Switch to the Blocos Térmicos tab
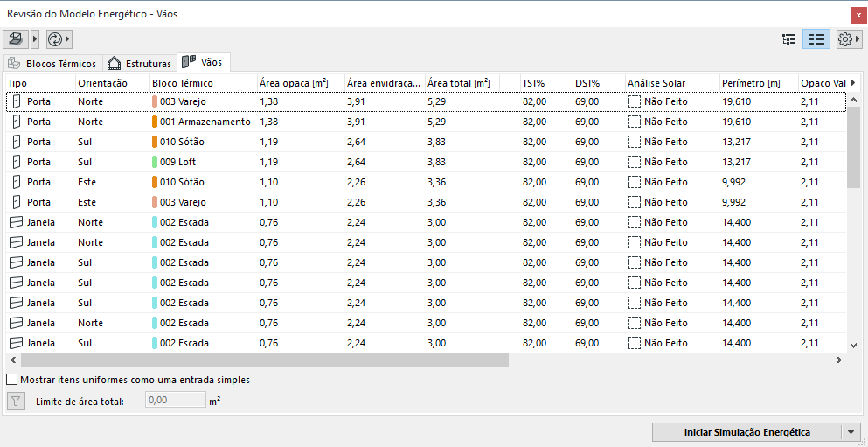This screenshot has width=868, height=447. point(52,64)
